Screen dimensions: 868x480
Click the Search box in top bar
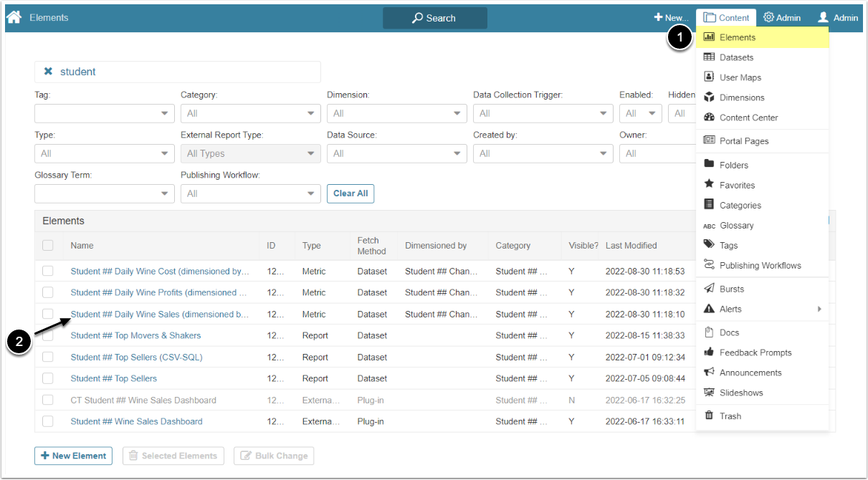(434, 18)
